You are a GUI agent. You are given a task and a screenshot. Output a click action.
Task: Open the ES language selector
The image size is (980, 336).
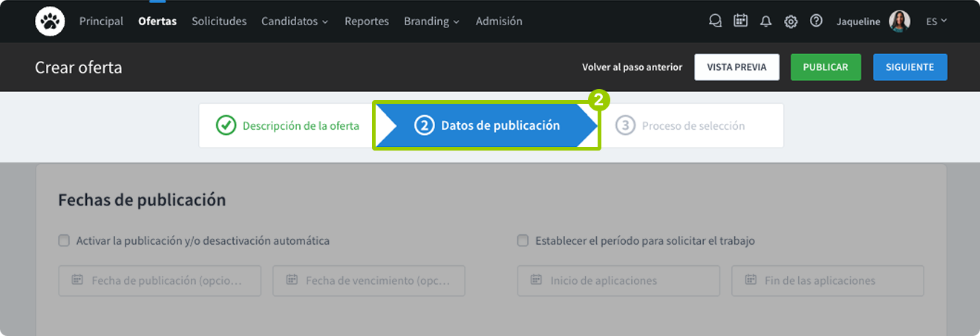tap(936, 22)
